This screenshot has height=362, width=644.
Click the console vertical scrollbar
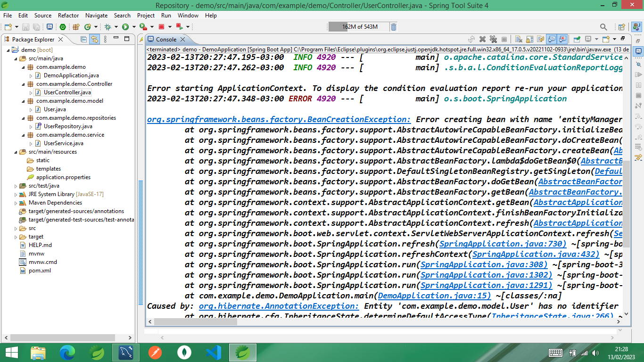[626, 204]
